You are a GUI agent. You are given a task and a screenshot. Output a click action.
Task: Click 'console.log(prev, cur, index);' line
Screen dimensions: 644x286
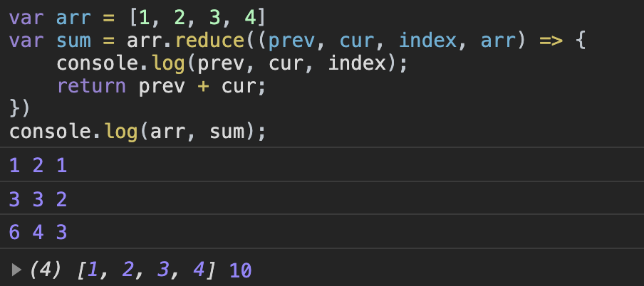click(x=232, y=64)
